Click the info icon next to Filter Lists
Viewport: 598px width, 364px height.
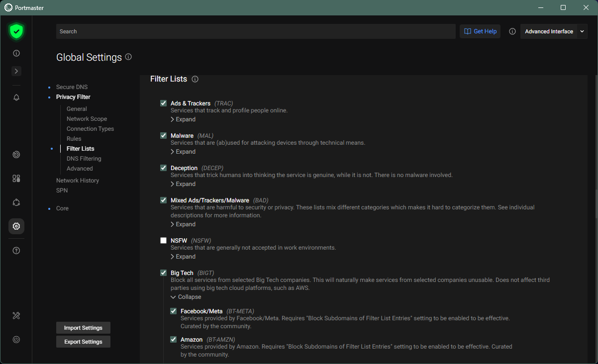click(x=195, y=79)
